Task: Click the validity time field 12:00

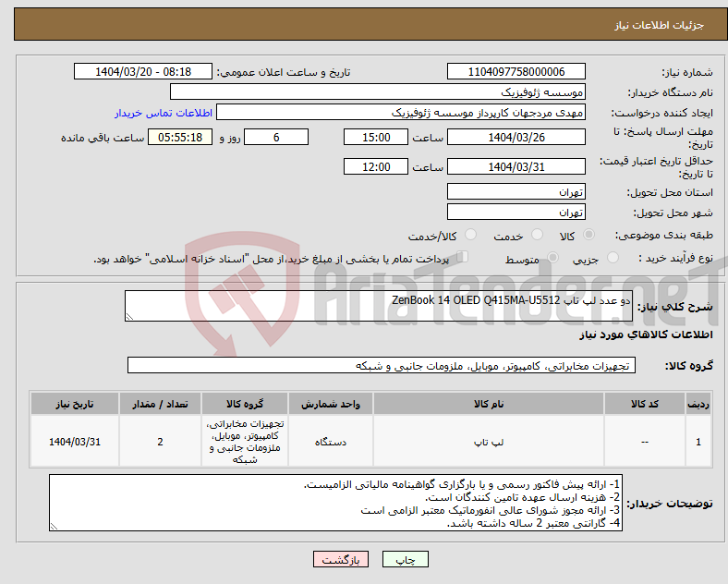Action: [376, 166]
